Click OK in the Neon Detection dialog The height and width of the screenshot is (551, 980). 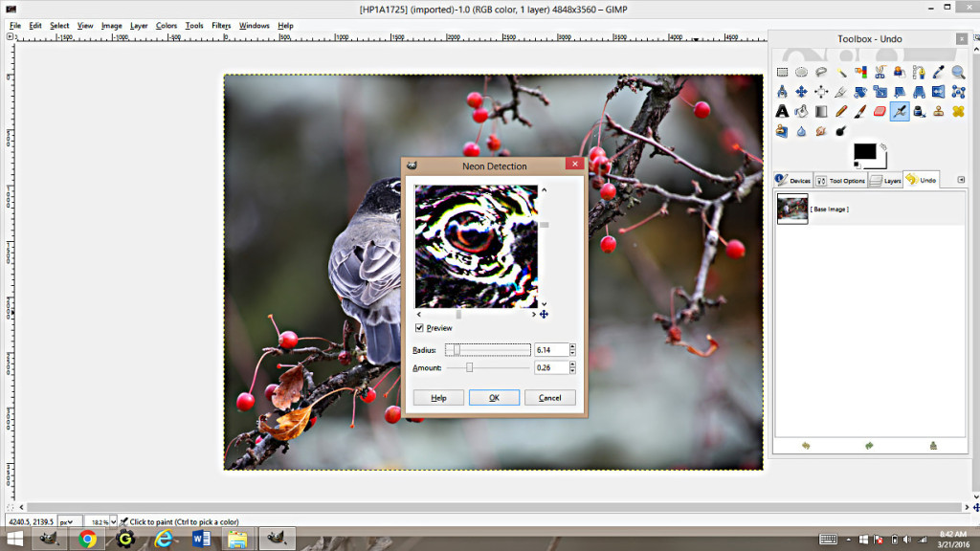494,397
